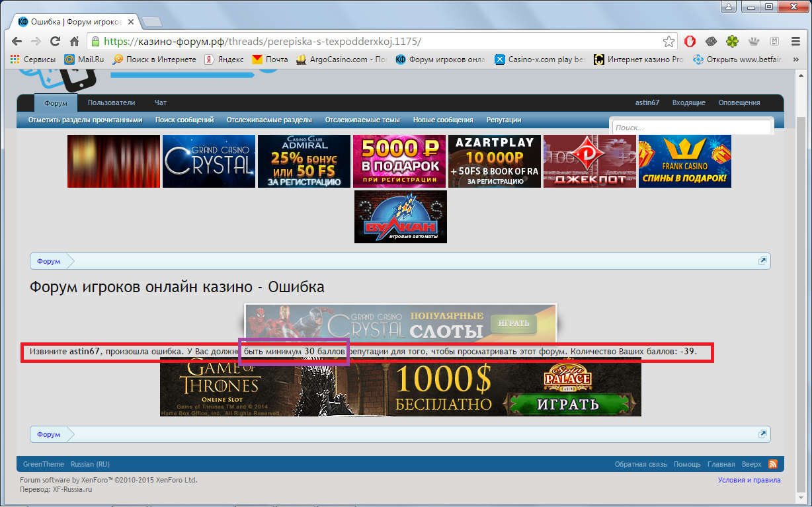Open the Яндекс bookmark
Image resolution: width=812 pixels, height=507 pixels.
click(224, 59)
